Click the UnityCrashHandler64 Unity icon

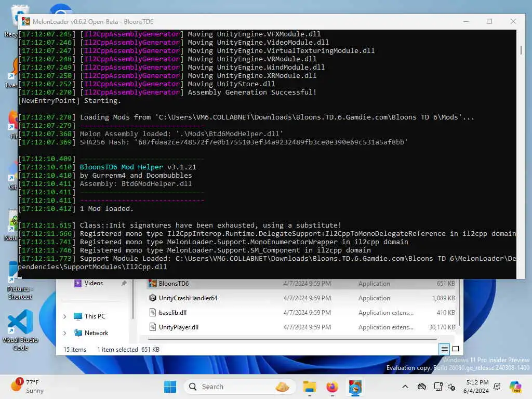pos(153,298)
